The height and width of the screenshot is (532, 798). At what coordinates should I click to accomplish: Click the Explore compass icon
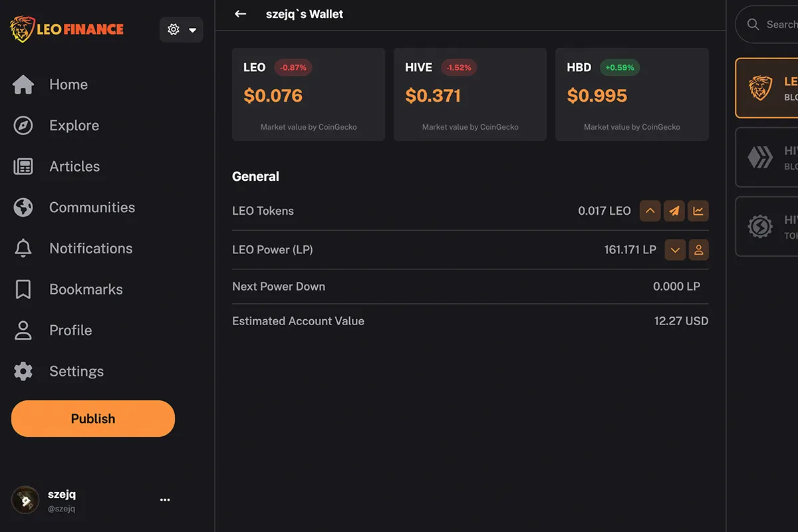point(23,126)
